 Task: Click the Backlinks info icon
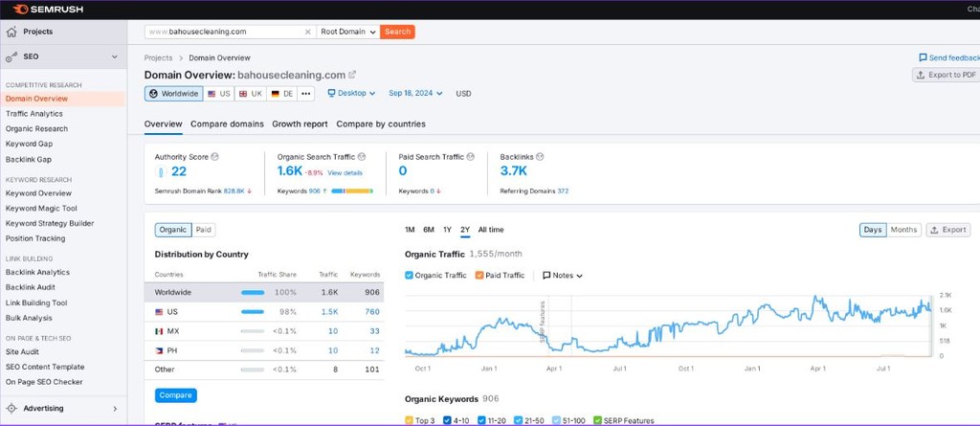[541, 156]
